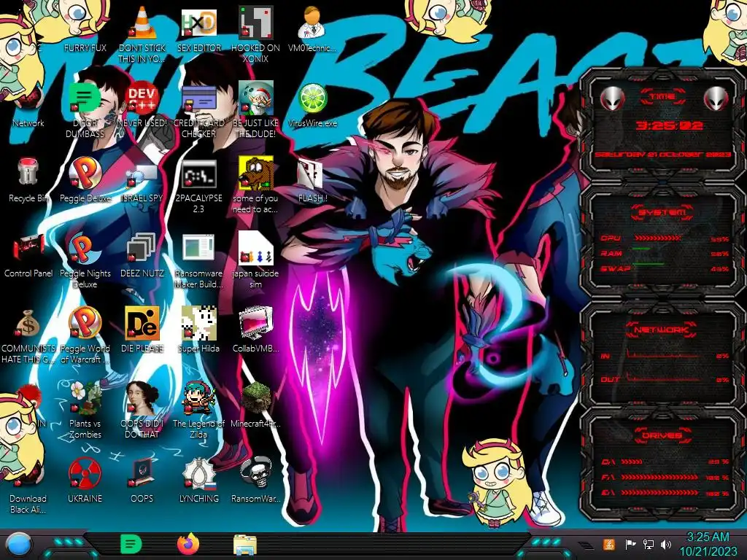Click the volume speaker tray icon

click(x=666, y=544)
